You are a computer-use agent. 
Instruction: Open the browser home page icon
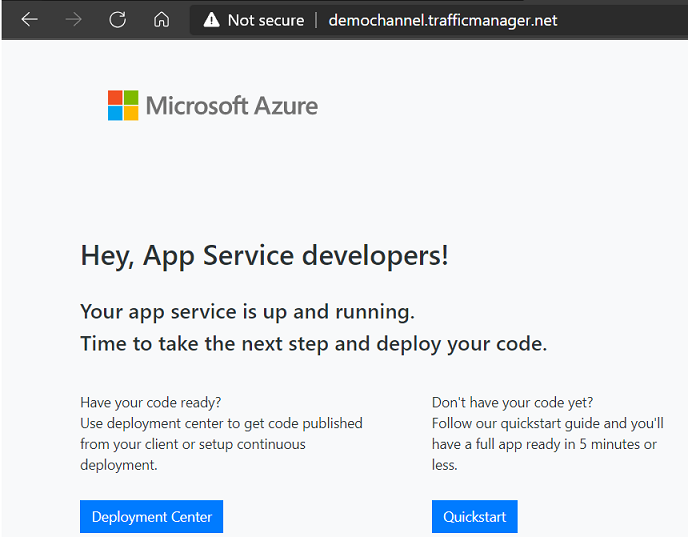pos(161,19)
